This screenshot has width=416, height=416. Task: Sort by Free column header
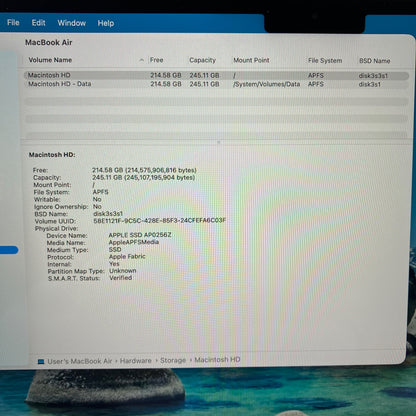[156, 60]
